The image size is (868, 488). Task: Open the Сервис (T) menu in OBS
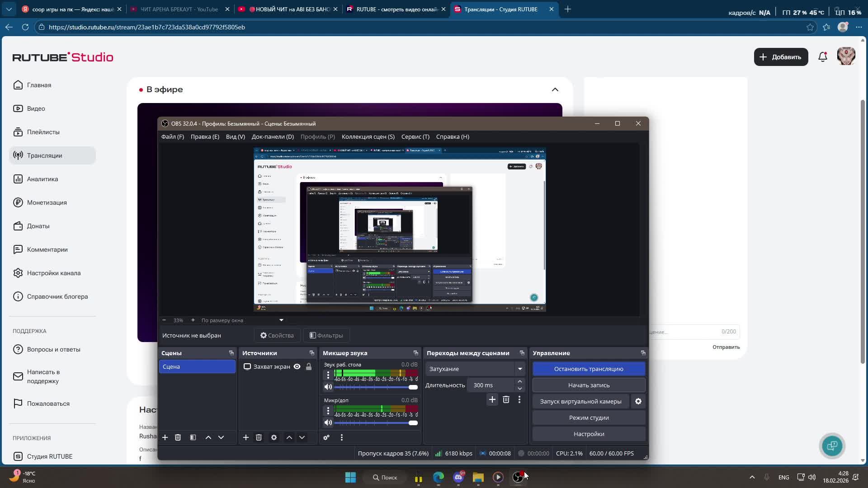pyautogui.click(x=415, y=136)
